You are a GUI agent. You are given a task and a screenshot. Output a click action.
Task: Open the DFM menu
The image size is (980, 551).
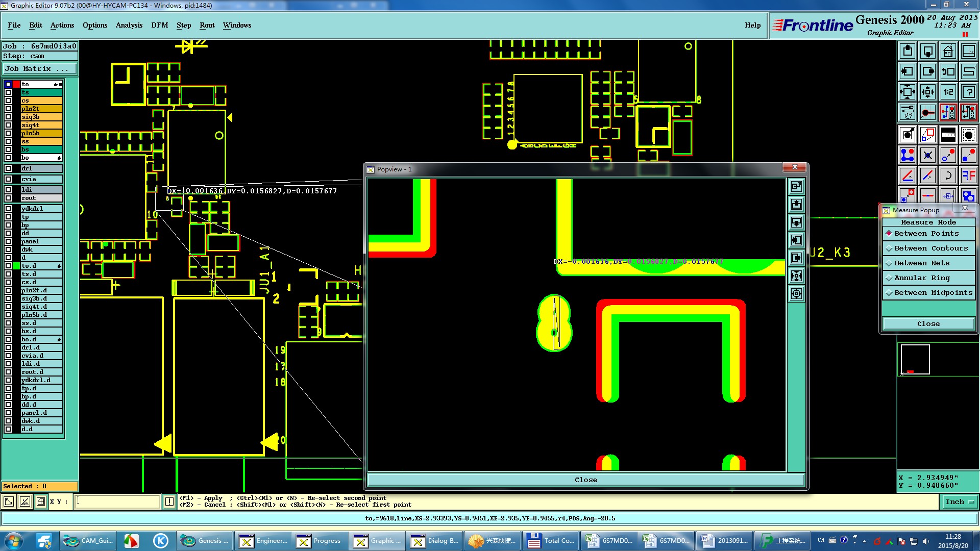159,25
